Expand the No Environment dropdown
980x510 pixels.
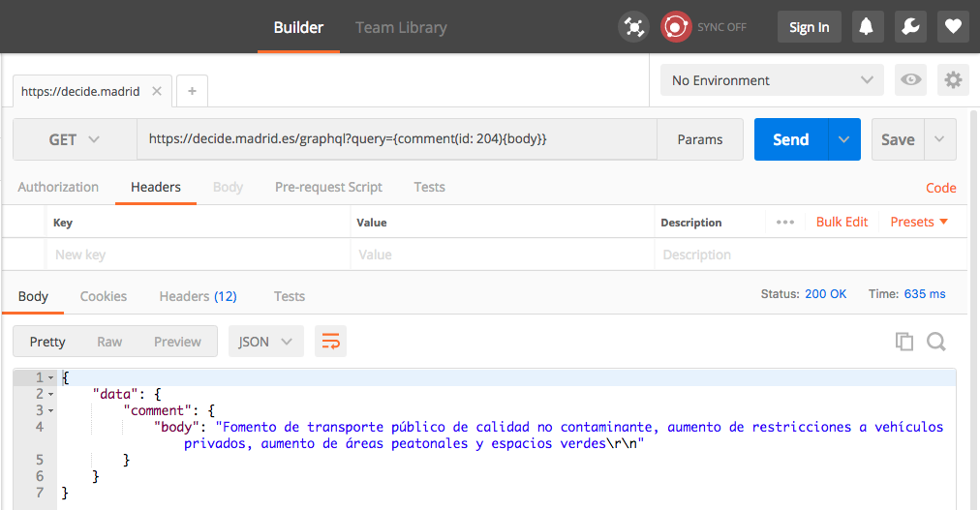tap(772, 80)
